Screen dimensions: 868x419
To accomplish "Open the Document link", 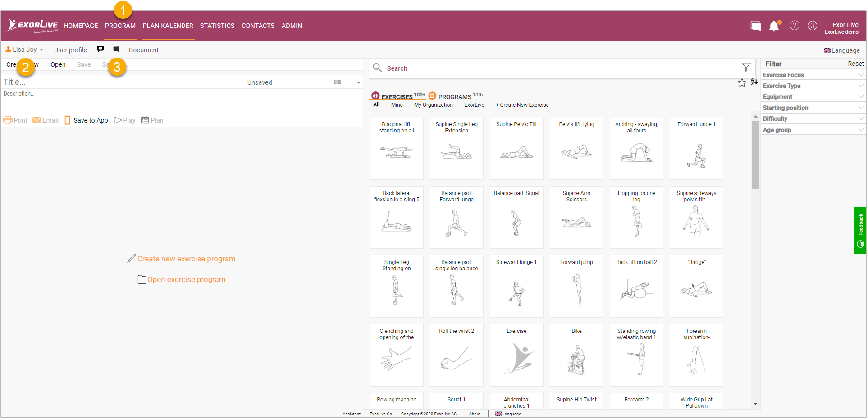I will pos(144,50).
